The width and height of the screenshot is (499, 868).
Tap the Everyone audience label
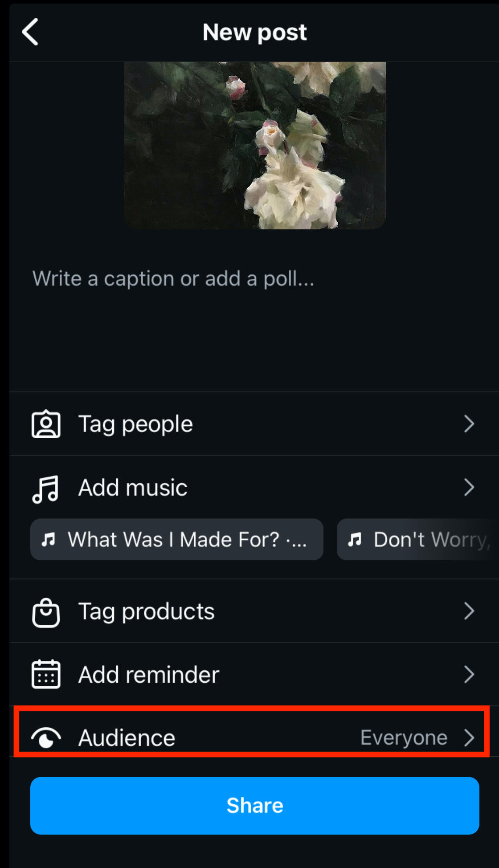pos(403,737)
